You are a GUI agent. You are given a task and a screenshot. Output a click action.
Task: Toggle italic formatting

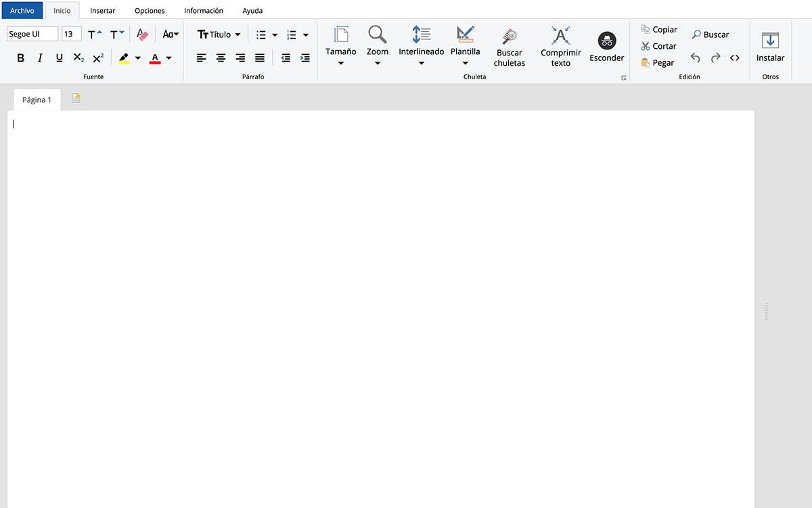40,58
